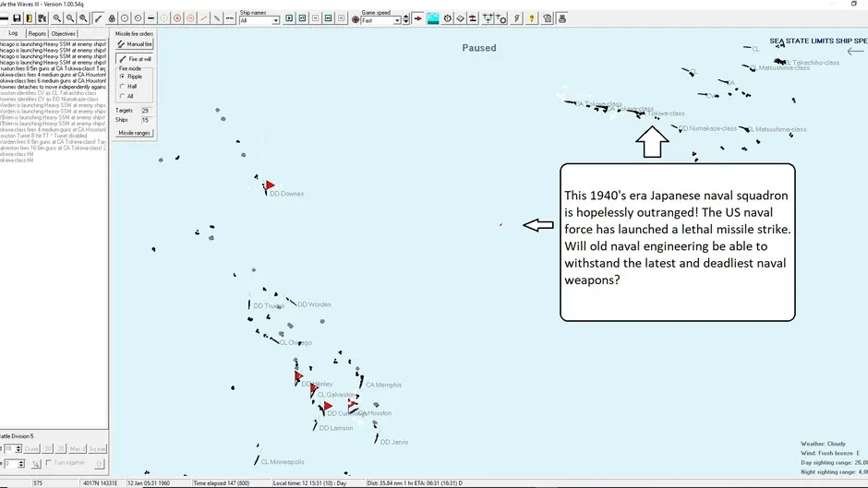Screen dimensions: 868x488
Task: Toggle the Fire at will button
Action: coord(135,59)
